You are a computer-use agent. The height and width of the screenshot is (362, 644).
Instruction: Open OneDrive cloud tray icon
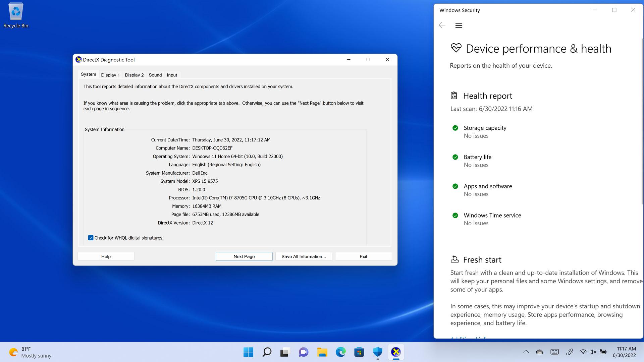[x=539, y=352]
